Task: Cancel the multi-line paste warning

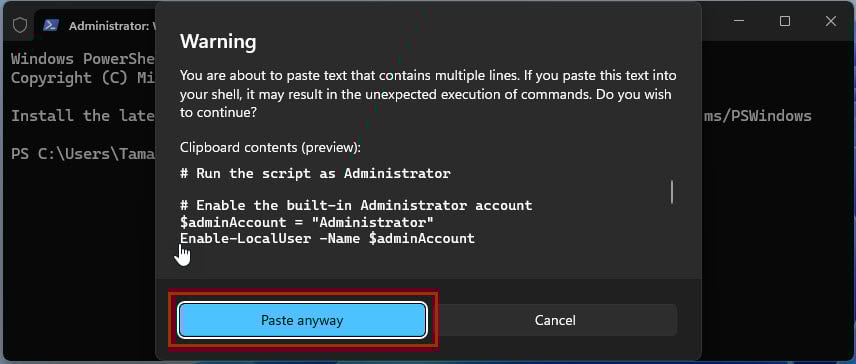Action: click(555, 320)
